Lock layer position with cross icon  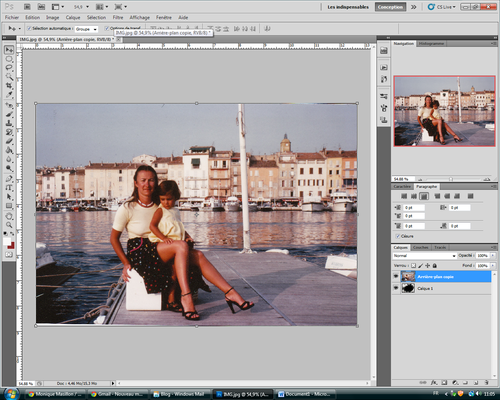tap(427, 266)
